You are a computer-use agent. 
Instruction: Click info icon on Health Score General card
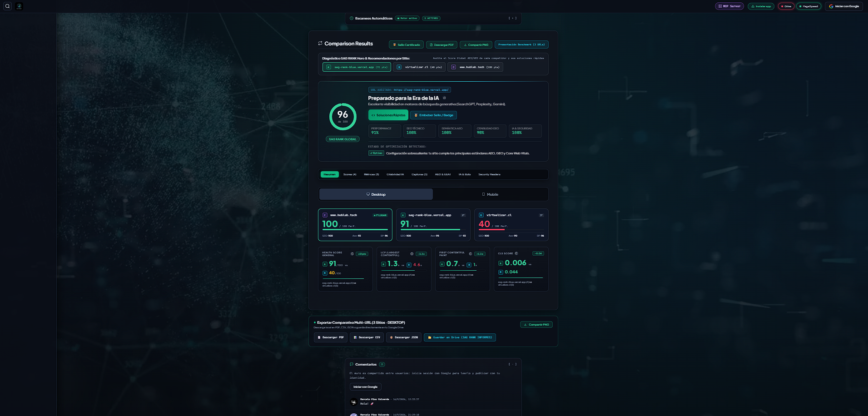[352, 254]
